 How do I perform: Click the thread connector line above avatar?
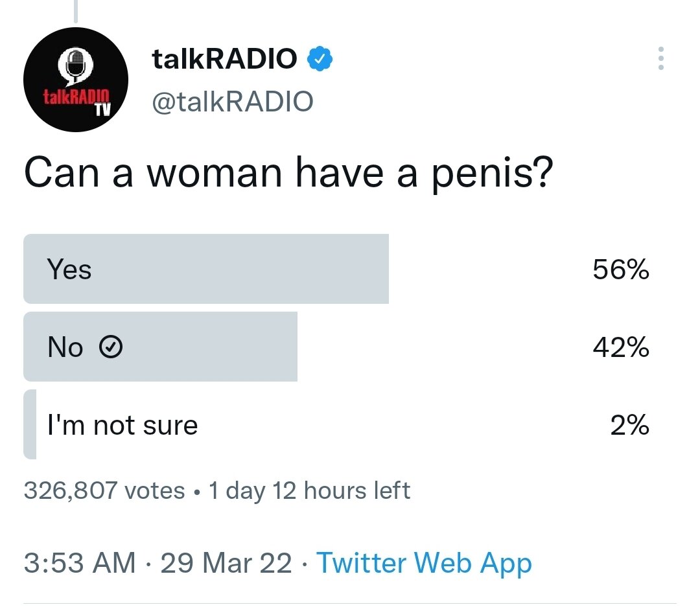(x=76, y=10)
